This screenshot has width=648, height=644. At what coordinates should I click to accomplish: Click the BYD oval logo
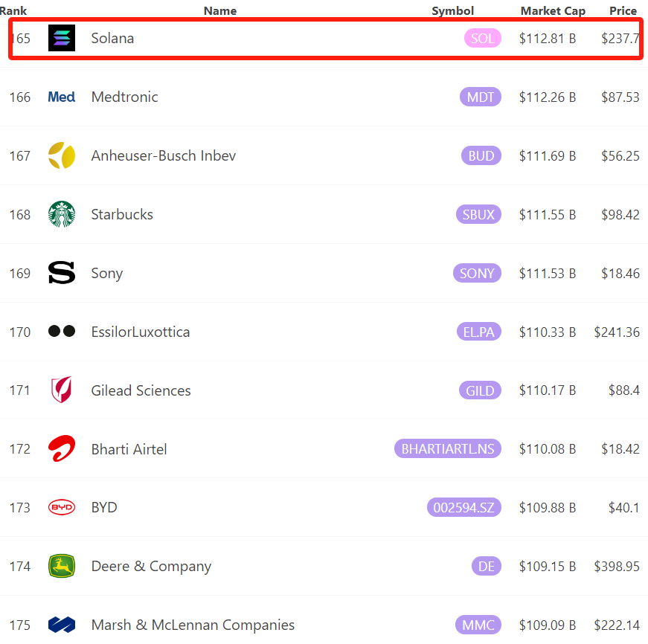click(x=62, y=507)
